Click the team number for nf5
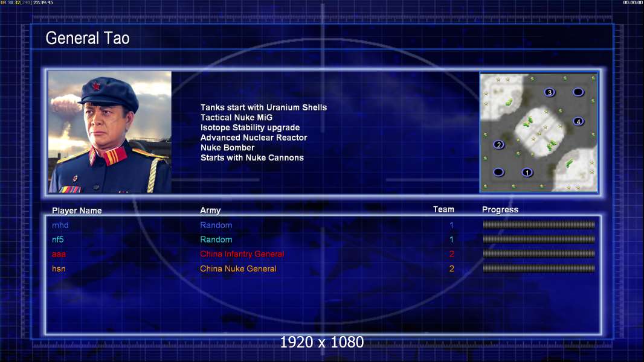 (x=451, y=240)
